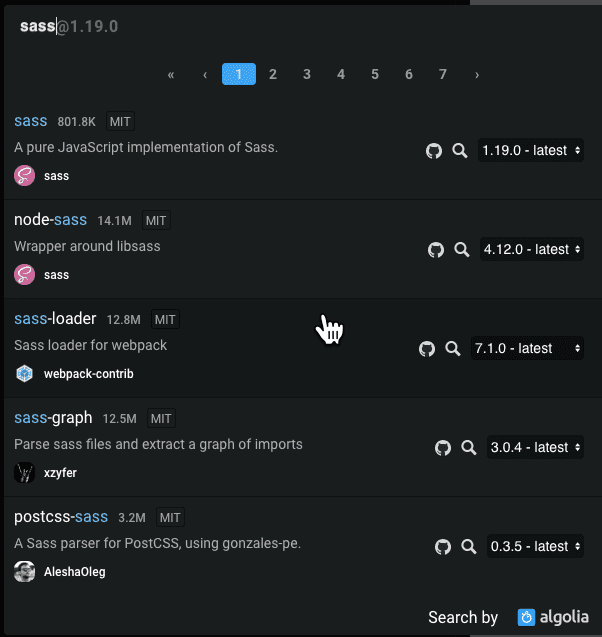Click the xzyfer author avatar

(24, 472)
